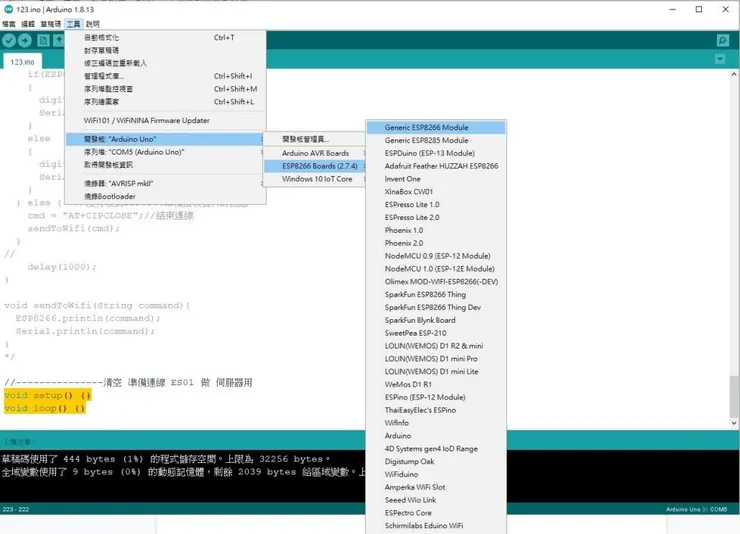Select Digistump Oak board
The width and height of the screenshot is (740, 534).
(436, 461)
